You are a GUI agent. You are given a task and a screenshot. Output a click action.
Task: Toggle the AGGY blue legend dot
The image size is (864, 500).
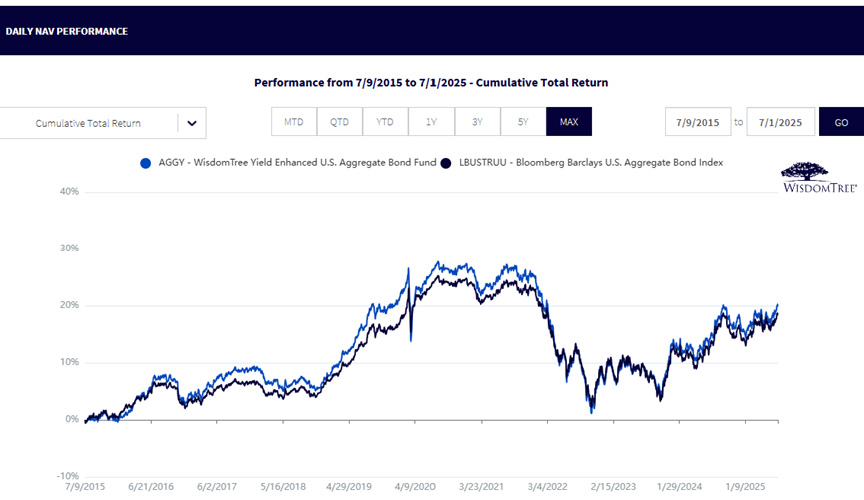(x=145, y=163)
